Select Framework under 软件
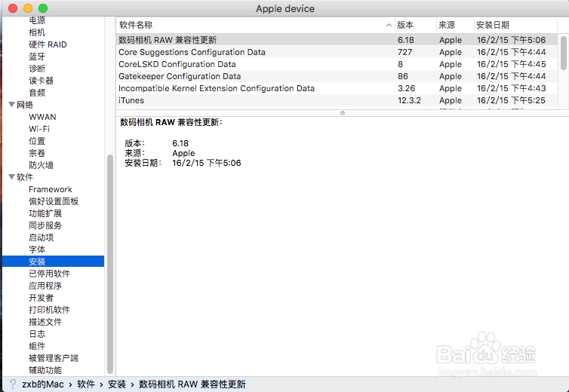The image size is (569, 392). [51, 189]
